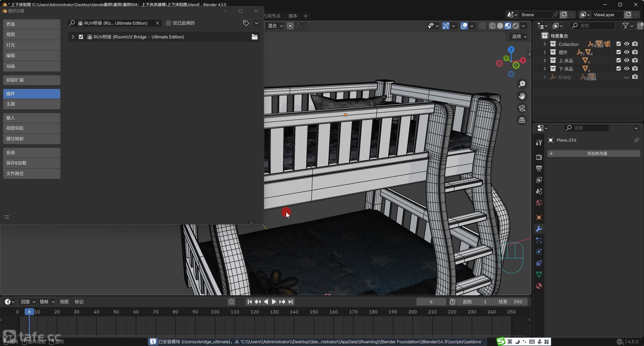The image size is (644, 346).
Task: Enable the 仅已启用的 filter checkbox
Action: (169, 23)
